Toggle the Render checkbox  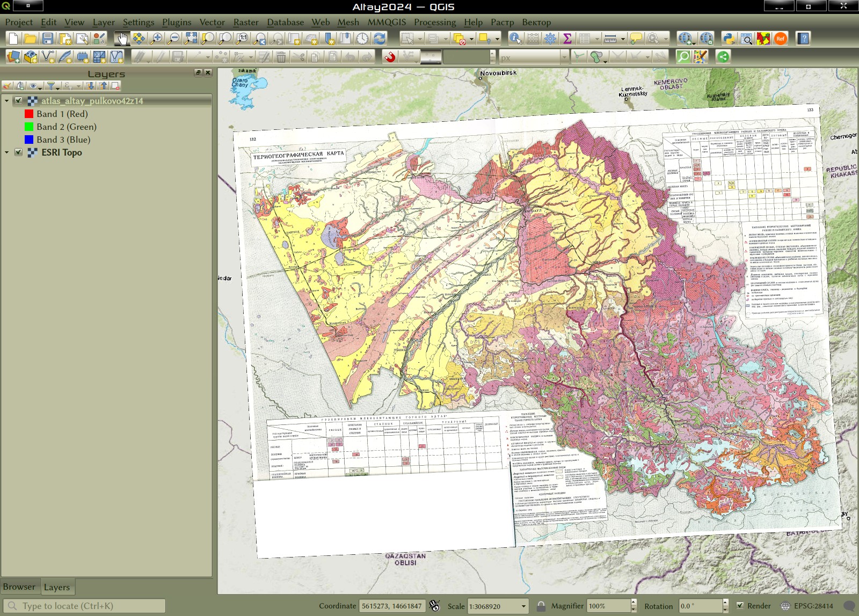pos(740,606)
